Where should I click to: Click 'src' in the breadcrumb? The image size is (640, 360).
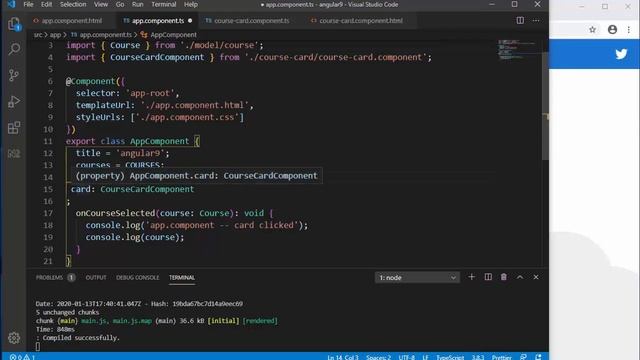tap(38, 35)
